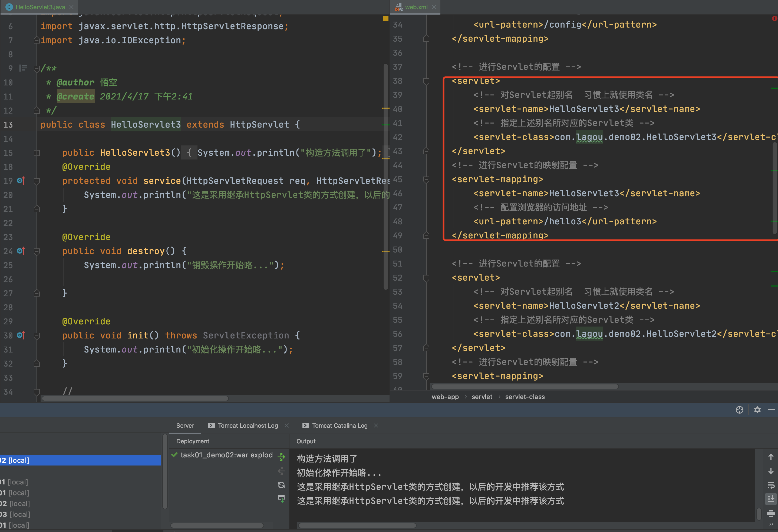Click HelloServlet3 class name on line 13
778x532 pixels.
tap(146, 124)
